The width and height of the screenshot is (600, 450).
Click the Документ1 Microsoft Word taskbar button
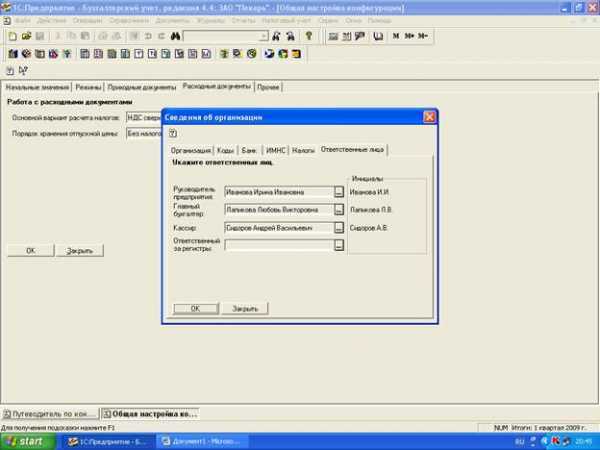click(x=203, y=441)
